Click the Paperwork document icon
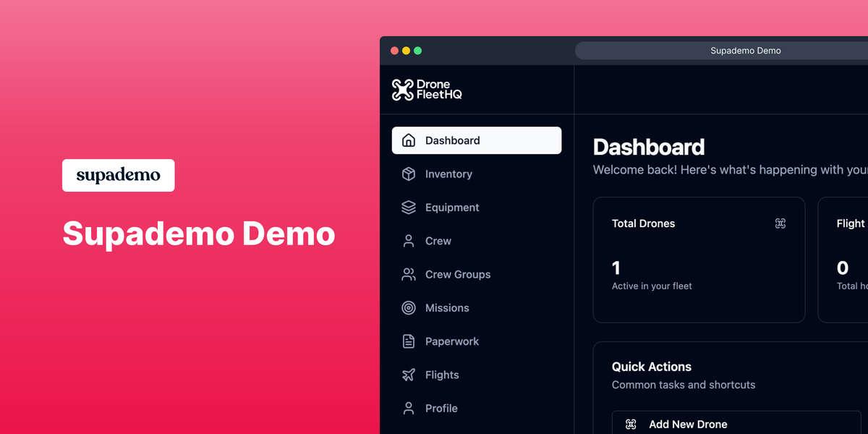Viewport: 868px width, 434px height. pyautogui.click(x=409, y=341)
